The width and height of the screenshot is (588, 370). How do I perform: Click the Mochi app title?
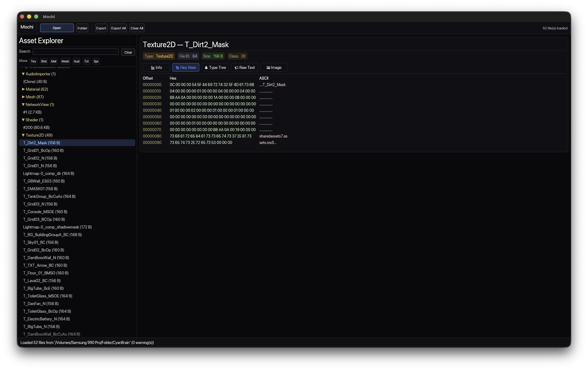pos(27,27)
